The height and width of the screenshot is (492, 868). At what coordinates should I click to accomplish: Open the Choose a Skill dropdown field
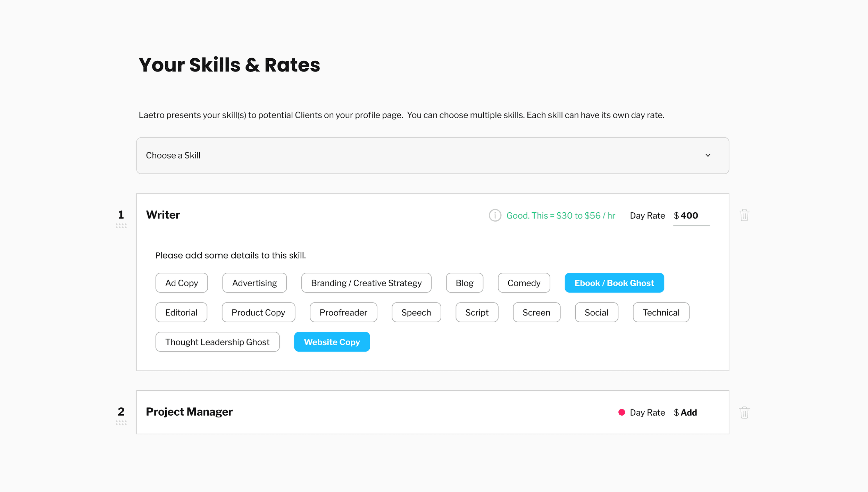tap(417, 155)
